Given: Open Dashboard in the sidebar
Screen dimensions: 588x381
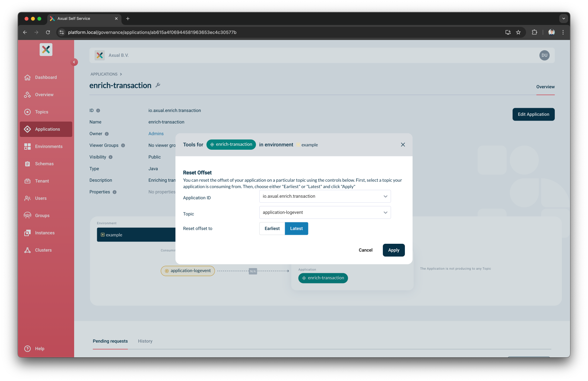Looking at the screenshot, I should 46,77.
